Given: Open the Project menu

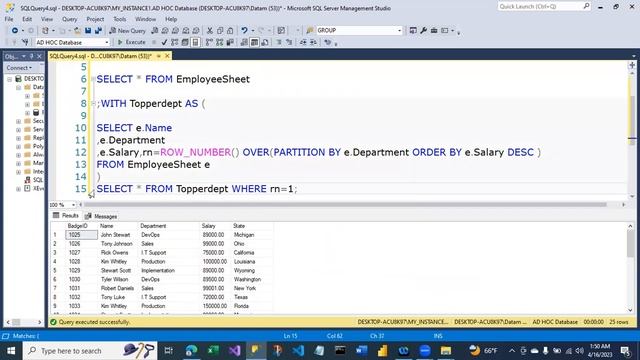Looking at the screenshot, I should tap(95, 19).
